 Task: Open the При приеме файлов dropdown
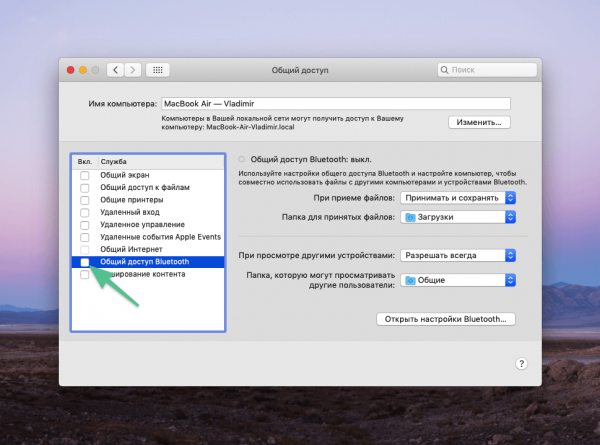coord(458,198)
